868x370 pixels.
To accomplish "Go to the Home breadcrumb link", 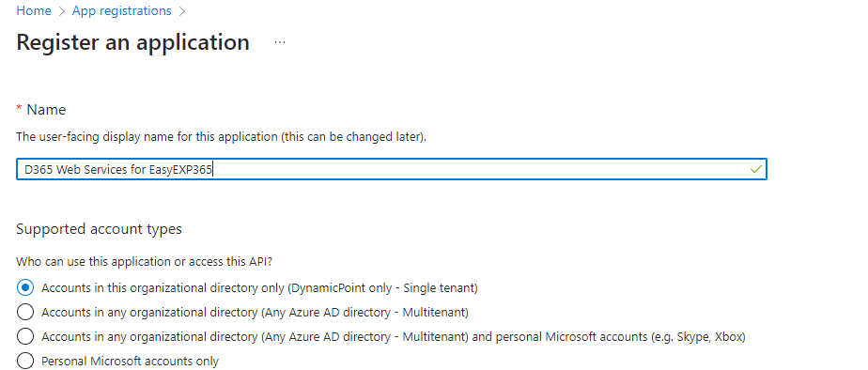I will click(34, 11).
